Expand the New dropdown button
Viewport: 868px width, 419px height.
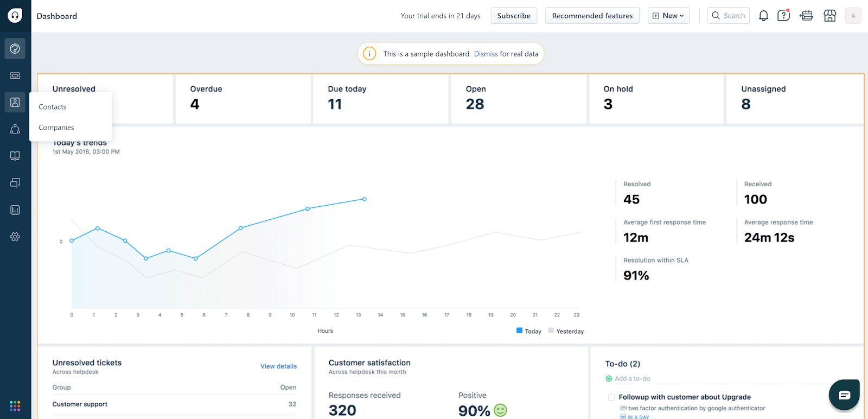click(x=668, y=16)
